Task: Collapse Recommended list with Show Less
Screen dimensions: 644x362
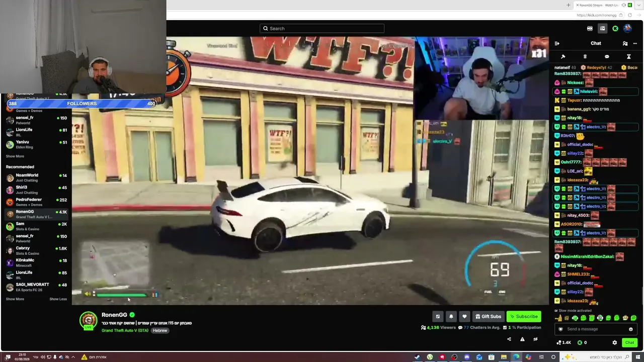Action: pos(58,299)
